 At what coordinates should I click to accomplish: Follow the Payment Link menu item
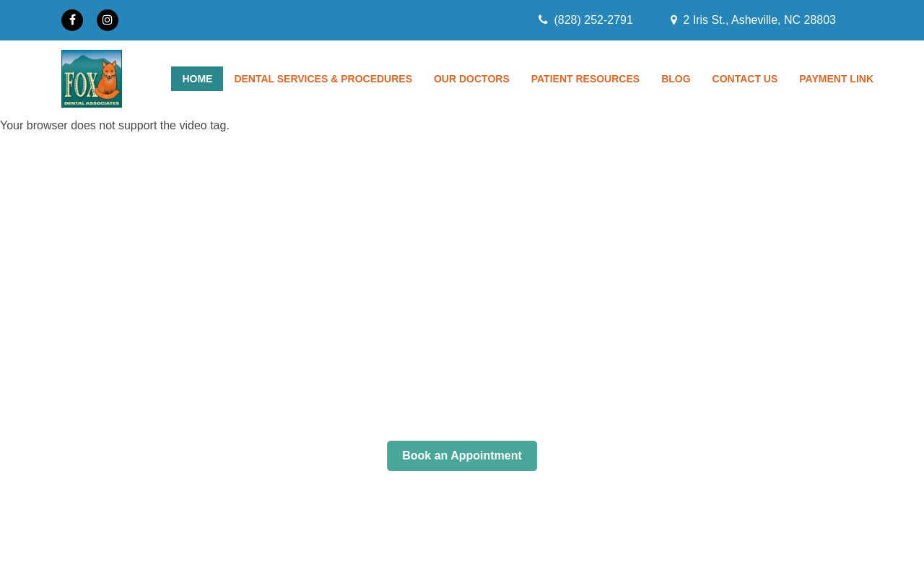(836, 79)
